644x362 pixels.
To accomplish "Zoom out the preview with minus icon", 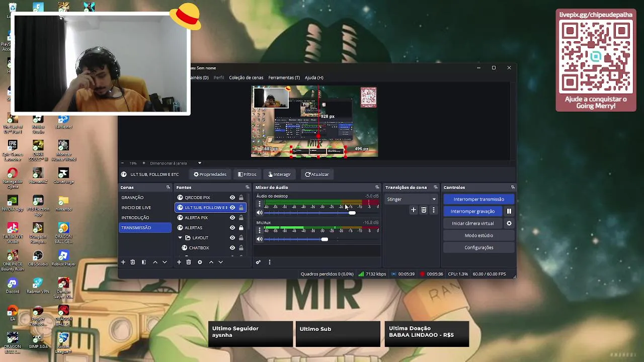I will click(122, 163).
